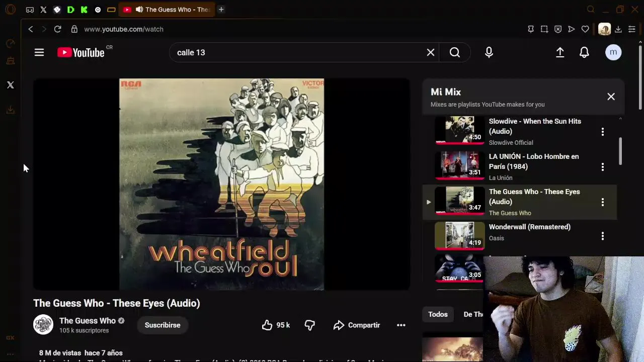
Task: Open sidebar downloads icon
Action: 11,109
